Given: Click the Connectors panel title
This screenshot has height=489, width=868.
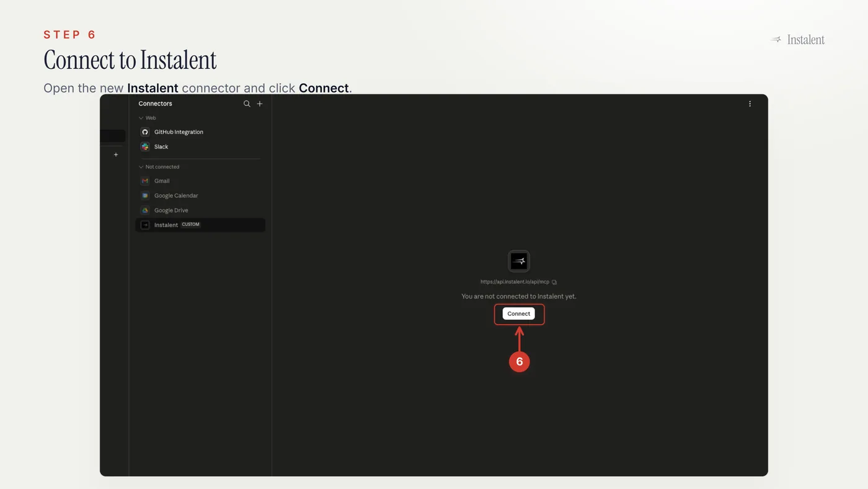Looking at the screenshot, I should tap(156, 104).
